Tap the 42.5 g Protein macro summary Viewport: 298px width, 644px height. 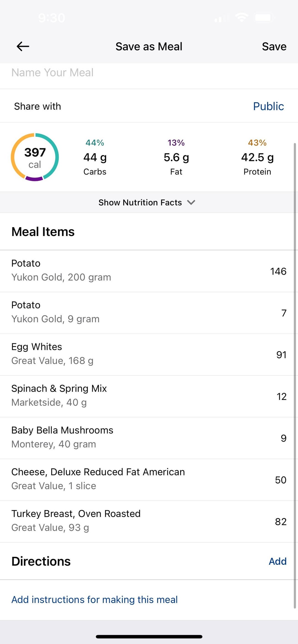(257, 157)
